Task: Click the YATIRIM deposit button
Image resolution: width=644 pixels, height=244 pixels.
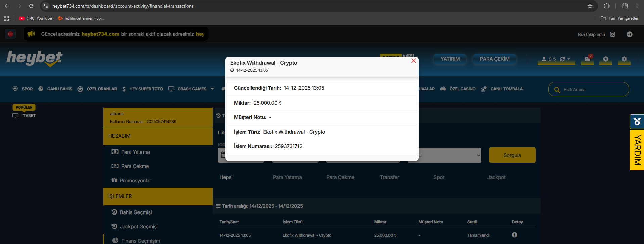Action: point(450,59)
